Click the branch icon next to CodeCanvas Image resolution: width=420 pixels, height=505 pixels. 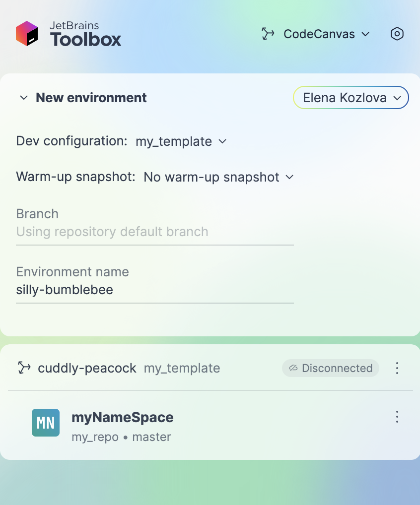pyautogui.click(x=268, y=34)
